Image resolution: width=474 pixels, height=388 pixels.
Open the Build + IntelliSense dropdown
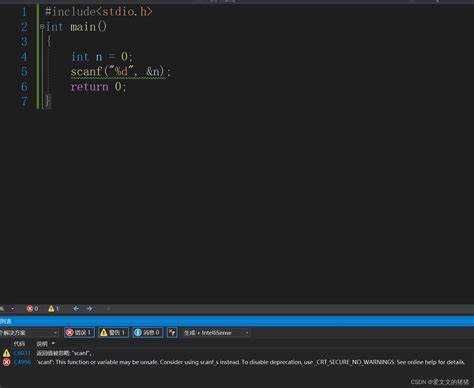point(216,333)
